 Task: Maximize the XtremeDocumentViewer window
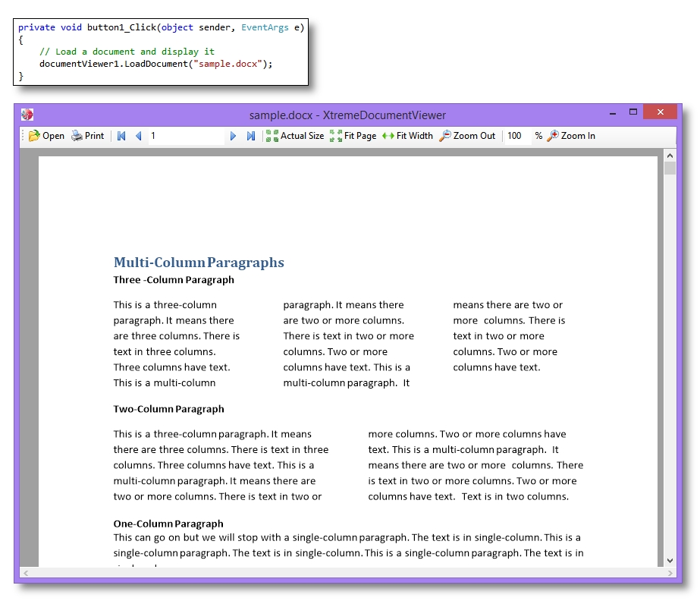(x=633, y=112)
